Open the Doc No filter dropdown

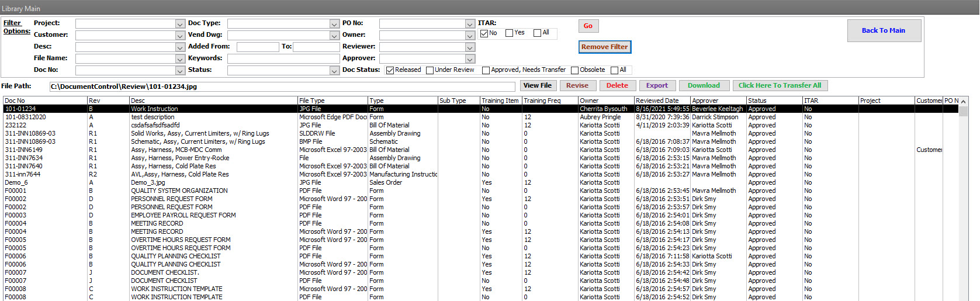coord(180,71)
